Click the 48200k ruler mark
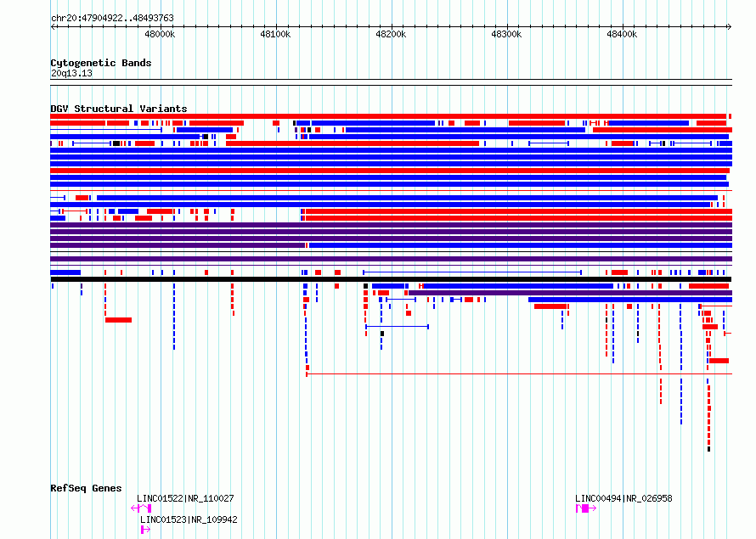The image size is (756, 539). coord(391,34)
